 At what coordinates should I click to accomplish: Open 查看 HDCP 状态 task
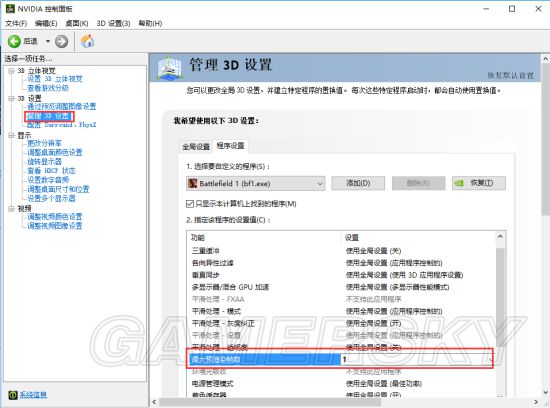click(52, 171)
